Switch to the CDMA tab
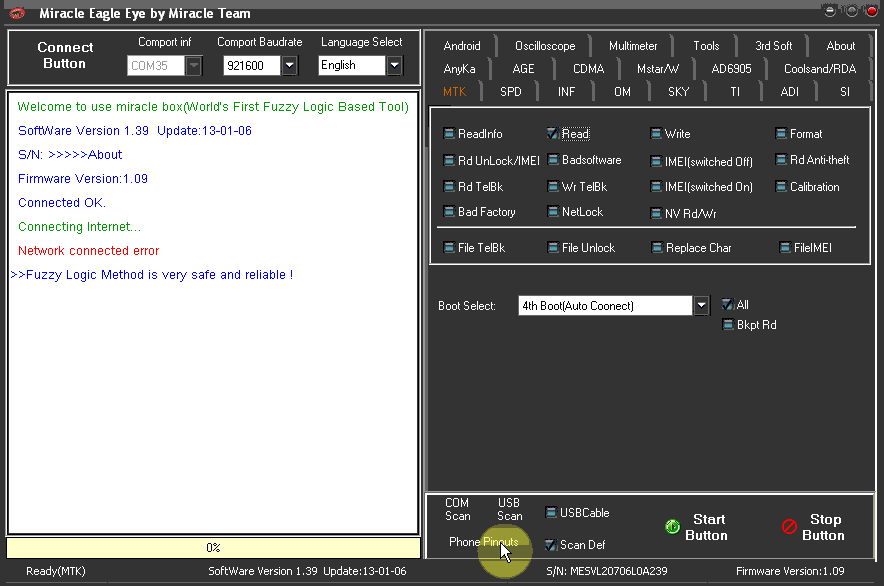Screen dimensions: 884x586 (x=589, y=69)
